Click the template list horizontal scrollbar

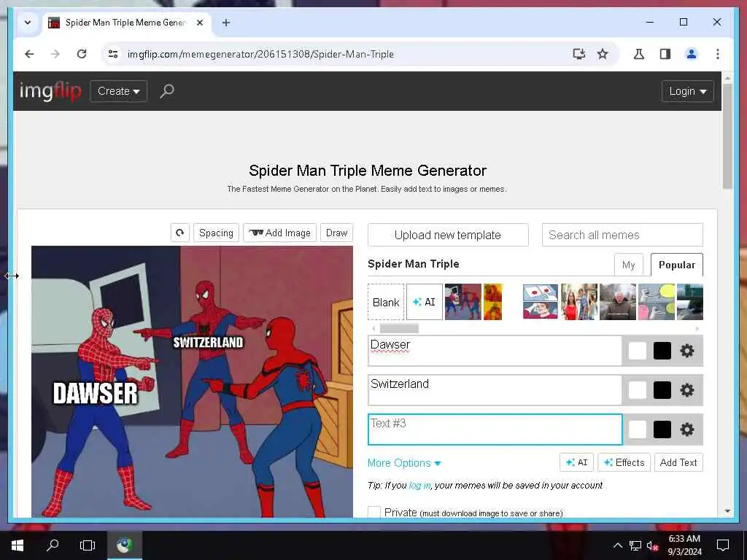[x=399, y=329]
